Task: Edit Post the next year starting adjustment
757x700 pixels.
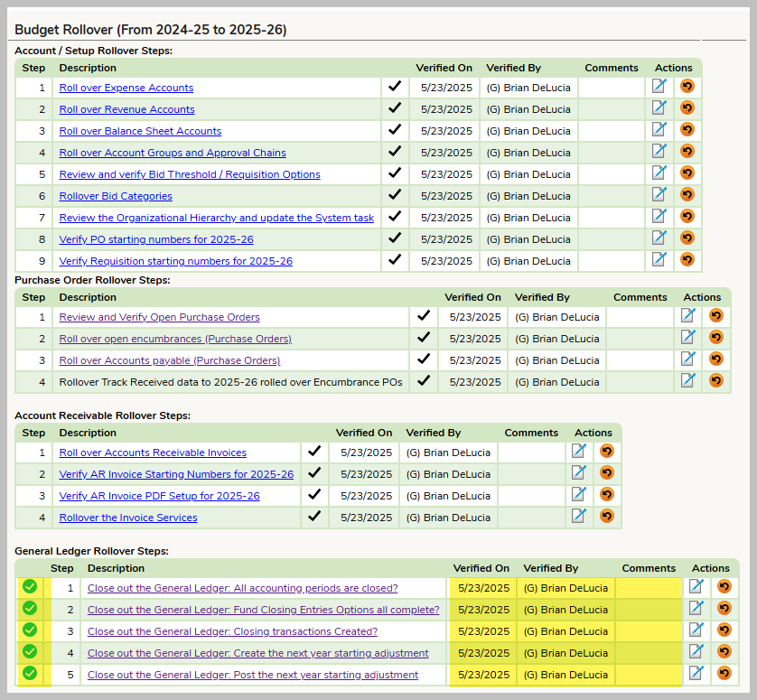Action: tap(696, 675)
